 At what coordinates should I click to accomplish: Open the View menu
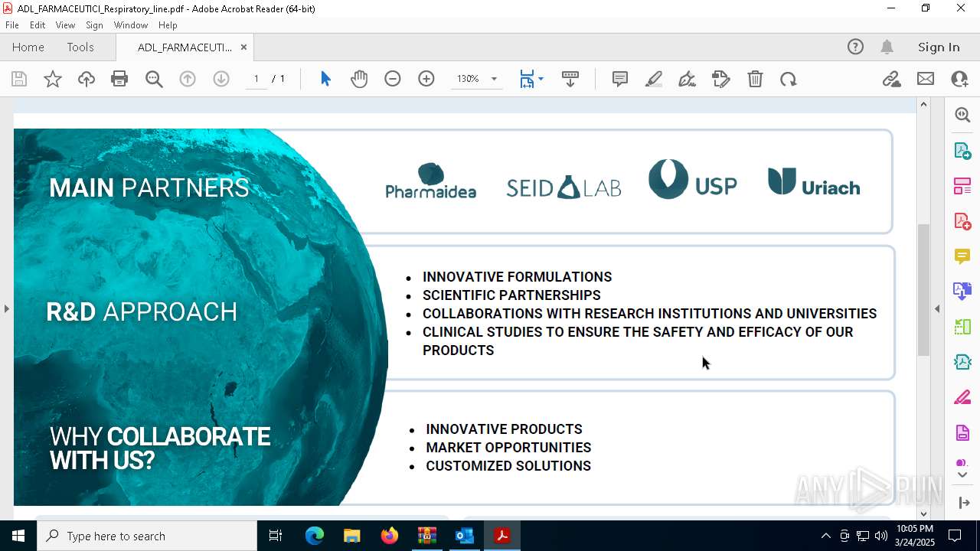(65, 25)
